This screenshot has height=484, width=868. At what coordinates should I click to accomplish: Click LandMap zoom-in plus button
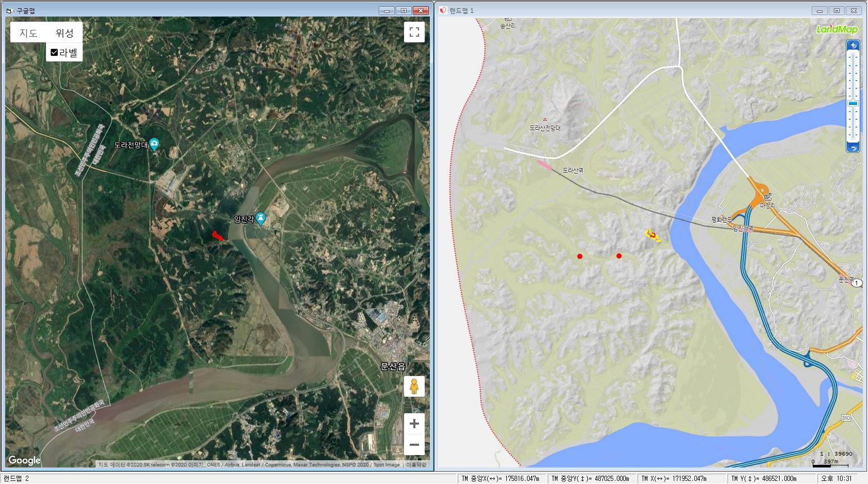click(853, 45)
